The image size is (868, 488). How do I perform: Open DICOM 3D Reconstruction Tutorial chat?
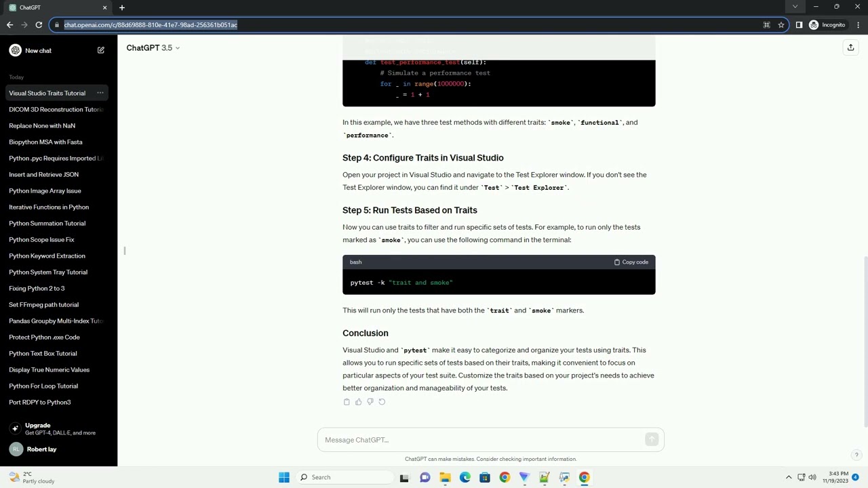[x=56, y=109]
